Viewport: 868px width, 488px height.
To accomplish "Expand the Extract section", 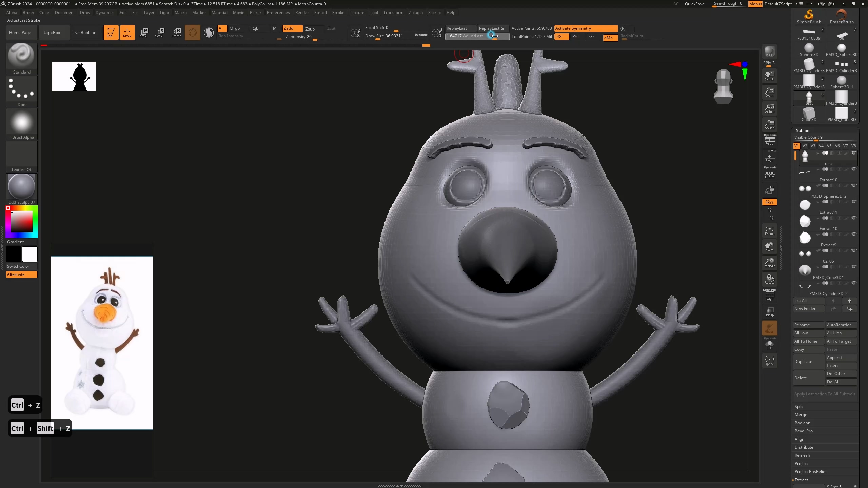I will coord(802,480).
